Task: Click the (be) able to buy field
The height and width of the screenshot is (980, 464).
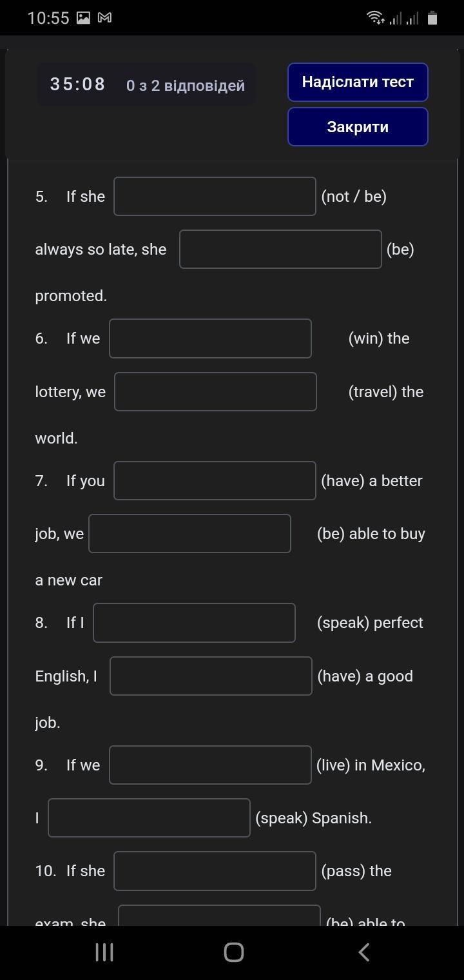Action: [x=189, y=533]
